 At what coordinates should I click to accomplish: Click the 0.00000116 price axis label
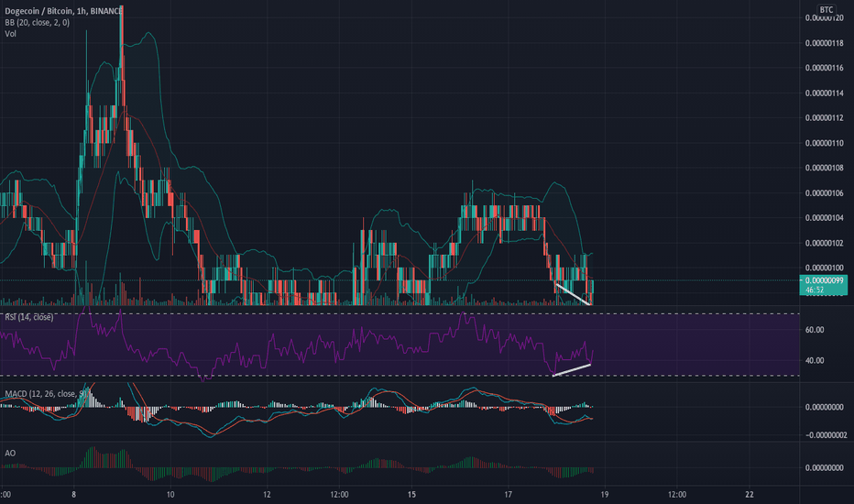coord(824,68)
